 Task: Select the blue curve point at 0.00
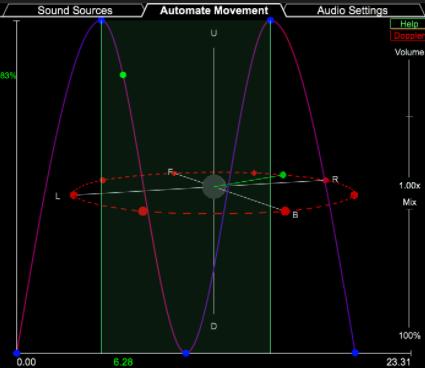17,353
